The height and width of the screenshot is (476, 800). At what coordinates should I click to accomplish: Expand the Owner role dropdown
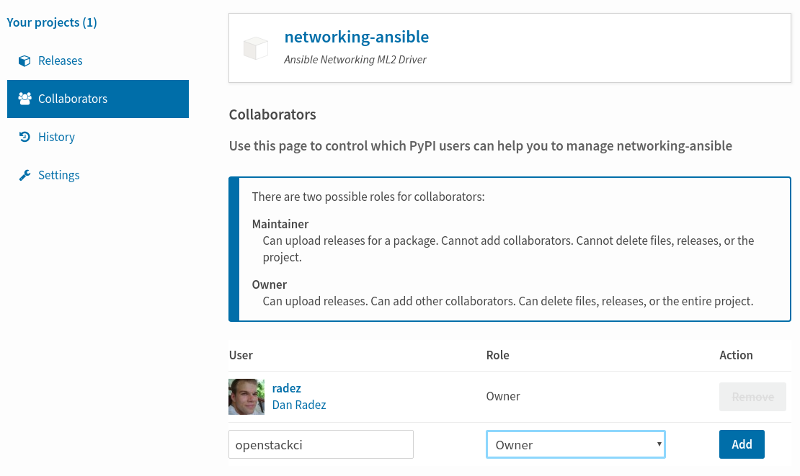pyautogui.click(x=576, y=444)
